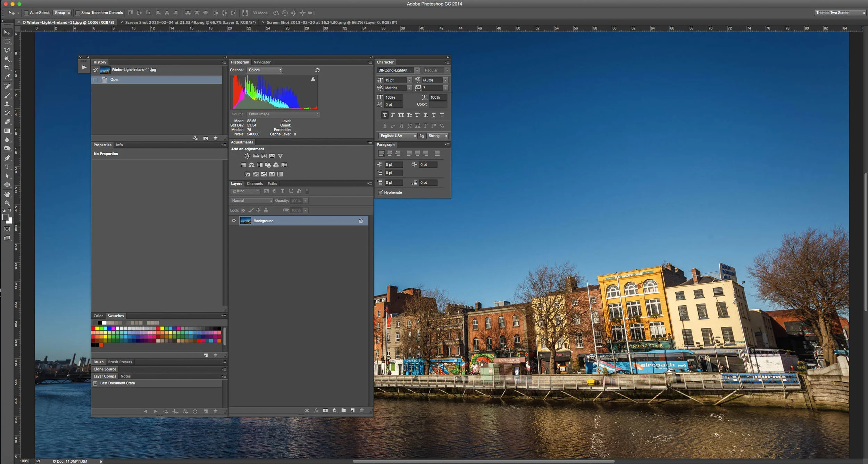Delete layer using the trash icon
The image size is (868, 464).
[361, 410]
